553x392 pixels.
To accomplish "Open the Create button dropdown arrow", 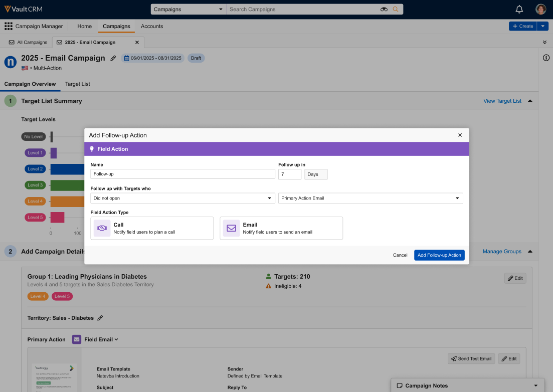I will (543, 26).
